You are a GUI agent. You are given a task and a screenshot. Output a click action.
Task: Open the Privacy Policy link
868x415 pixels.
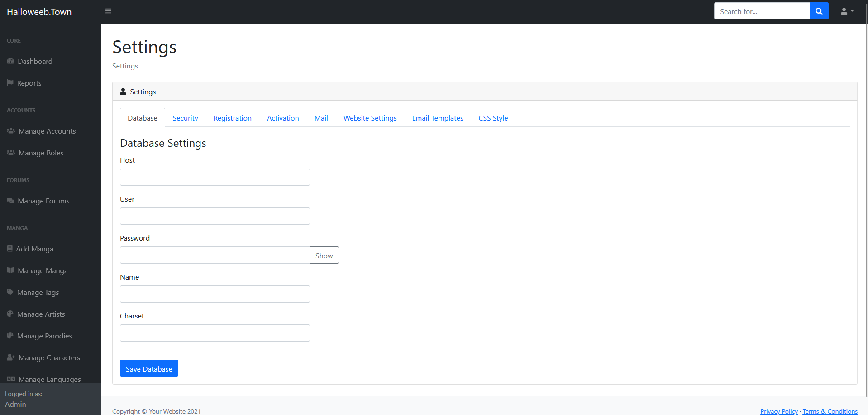tap(779, 411)
